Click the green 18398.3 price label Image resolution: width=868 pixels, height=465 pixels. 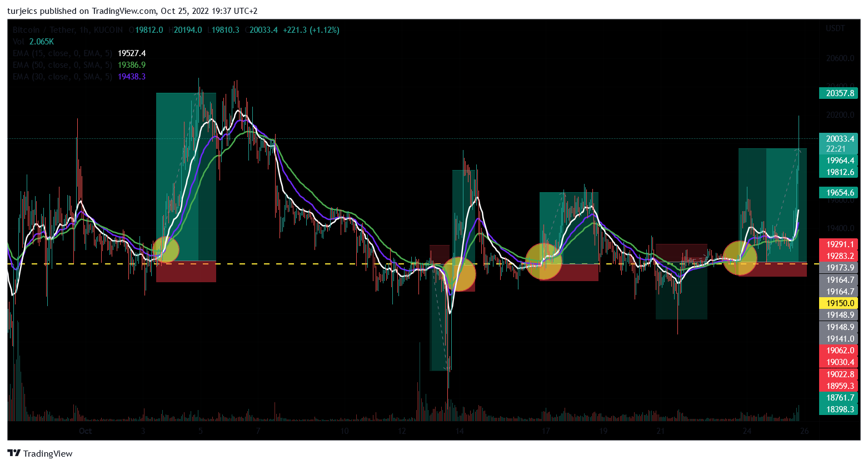pyautogui.click(x=839, y=409)
